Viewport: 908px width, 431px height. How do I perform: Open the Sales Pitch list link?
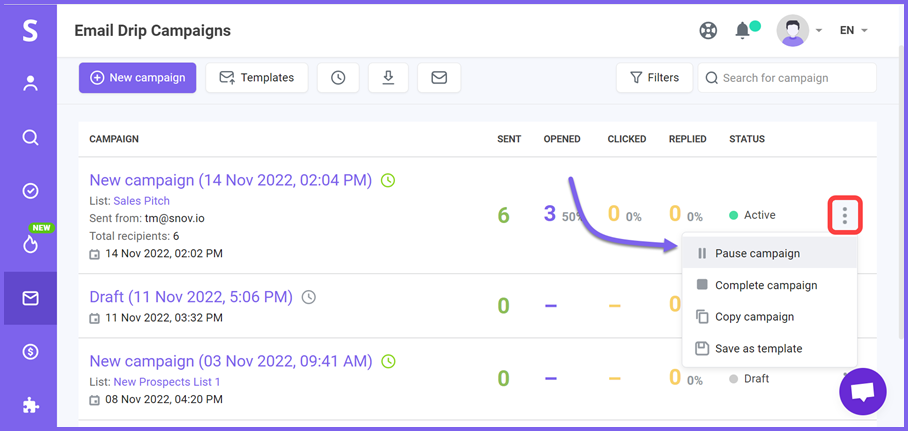point(141,201)
